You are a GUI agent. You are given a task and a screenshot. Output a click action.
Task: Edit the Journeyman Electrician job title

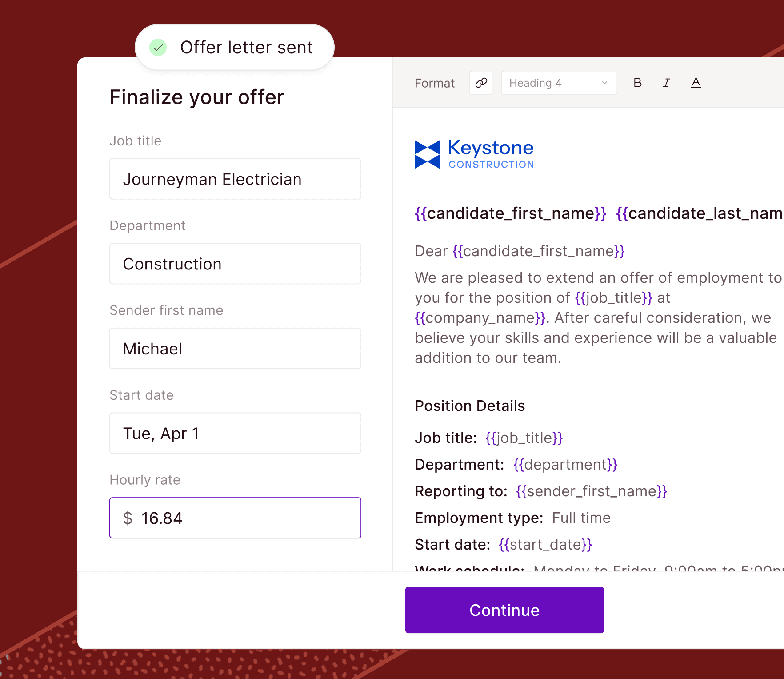(235, 179)
